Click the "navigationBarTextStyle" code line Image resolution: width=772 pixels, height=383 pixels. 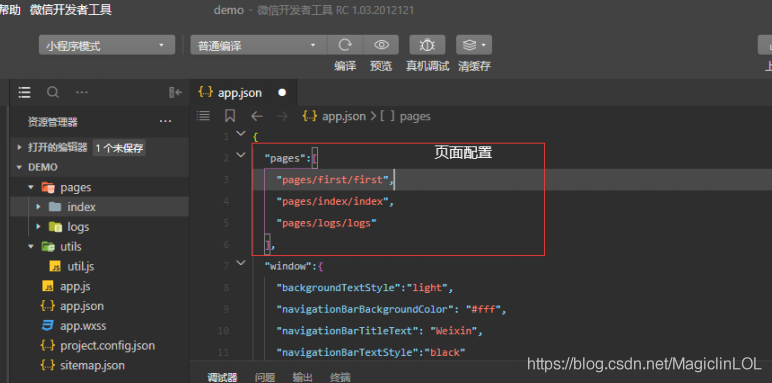click(x=371, y=352)
